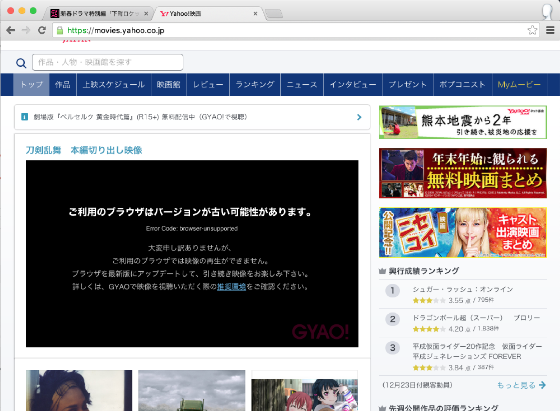Click the 推奨環境 link in the video error
560x411 pixels.
point(231,287)
